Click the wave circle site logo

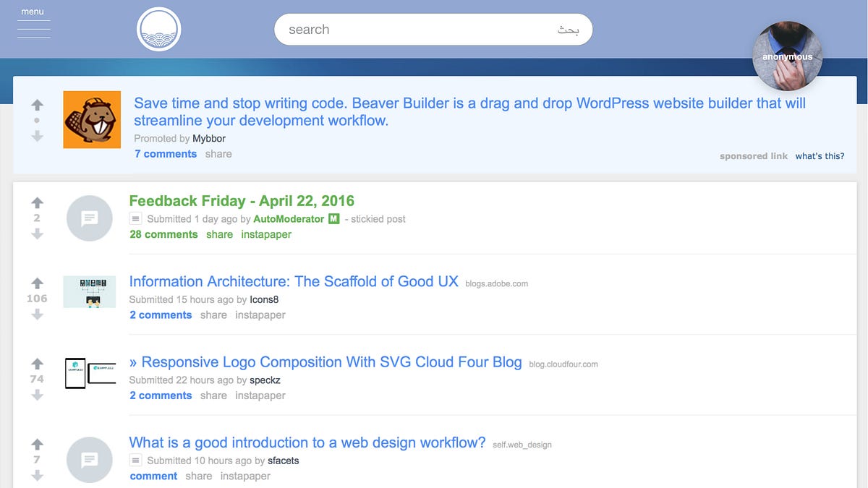point(158,30)
